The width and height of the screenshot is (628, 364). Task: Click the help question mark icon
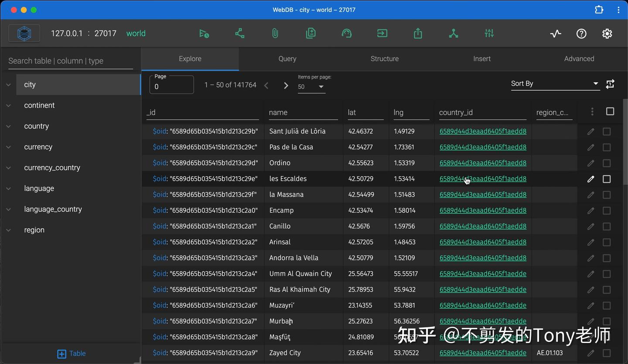click(x=581, y=33)
